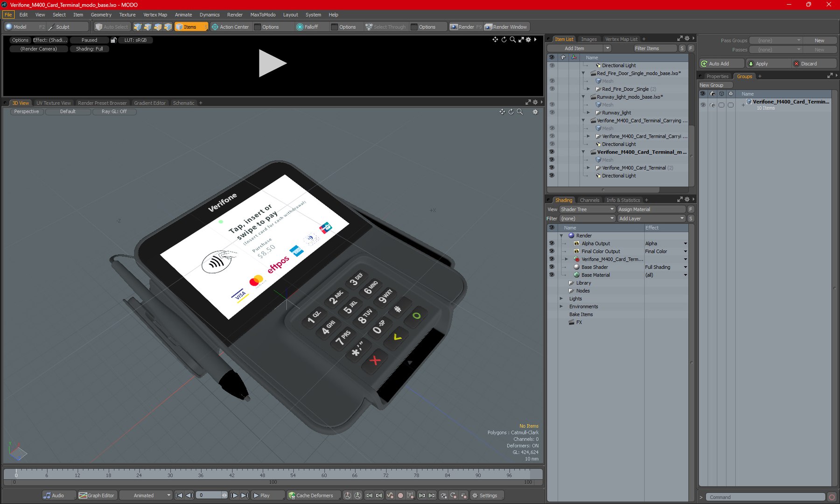
Task: Go to first frame in the timeline
Action: pyautogui.click(x=179, y=495)
